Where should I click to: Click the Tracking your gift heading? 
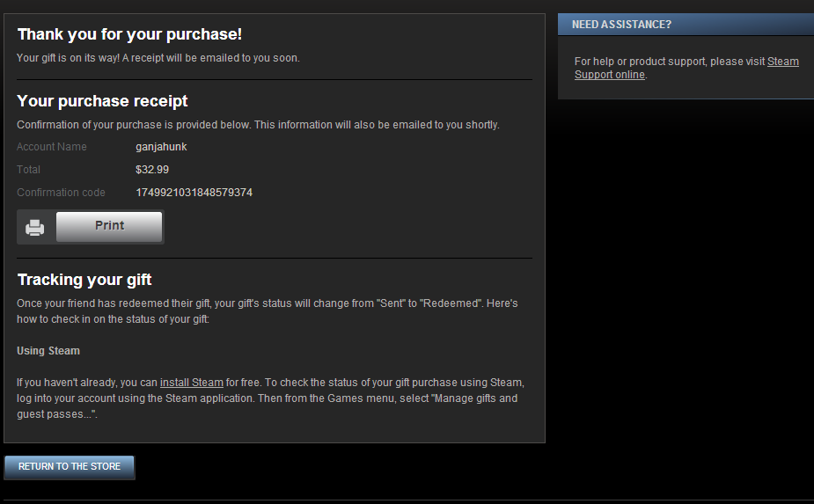84,280
